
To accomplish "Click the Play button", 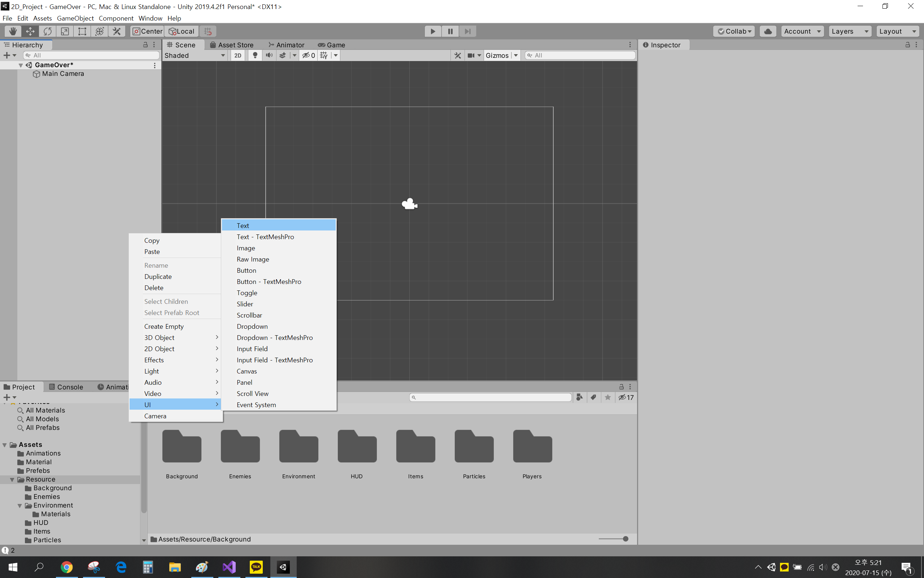I will coord(433,31).
